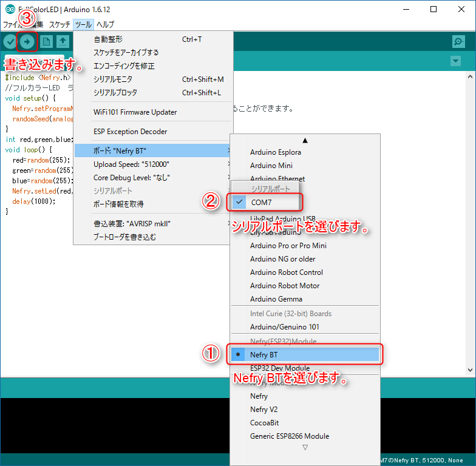This screenshot has width=476, height=466.
Task: Choose エンコーディングを修正
Action: [153, 66]
